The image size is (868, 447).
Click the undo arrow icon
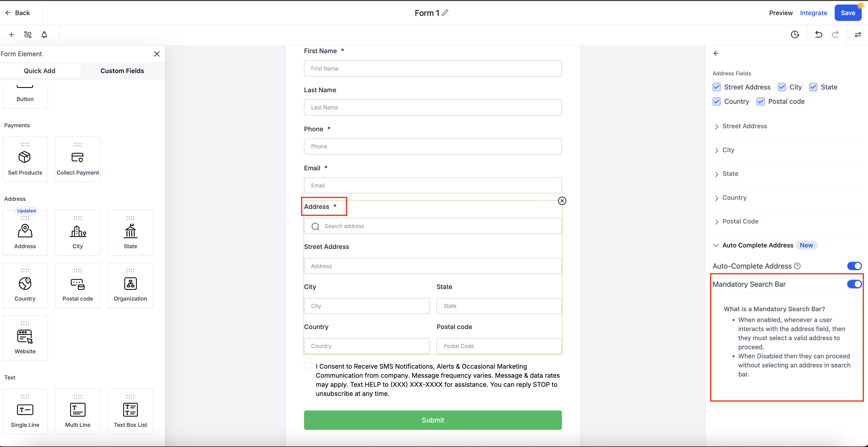pyautogui.click(x=819, y=35)
